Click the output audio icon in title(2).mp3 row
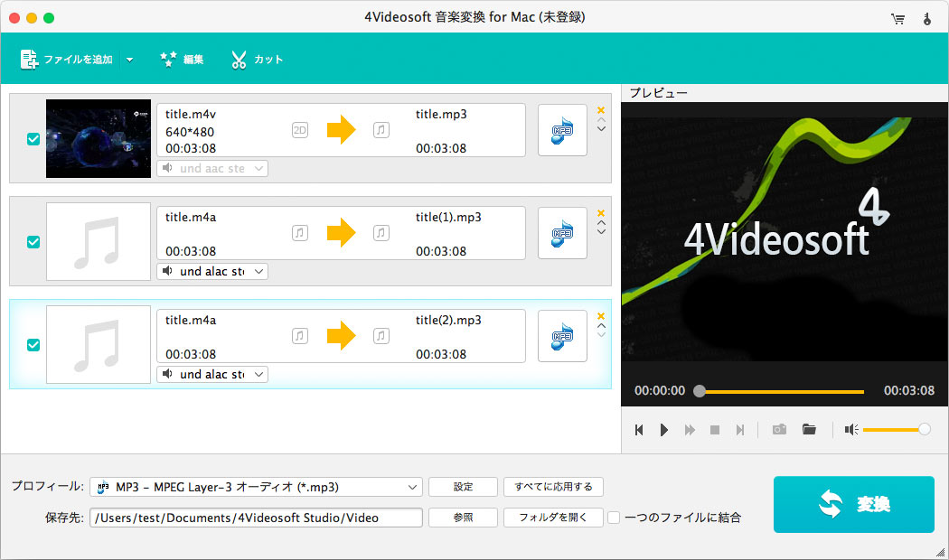 click(381, 336)
